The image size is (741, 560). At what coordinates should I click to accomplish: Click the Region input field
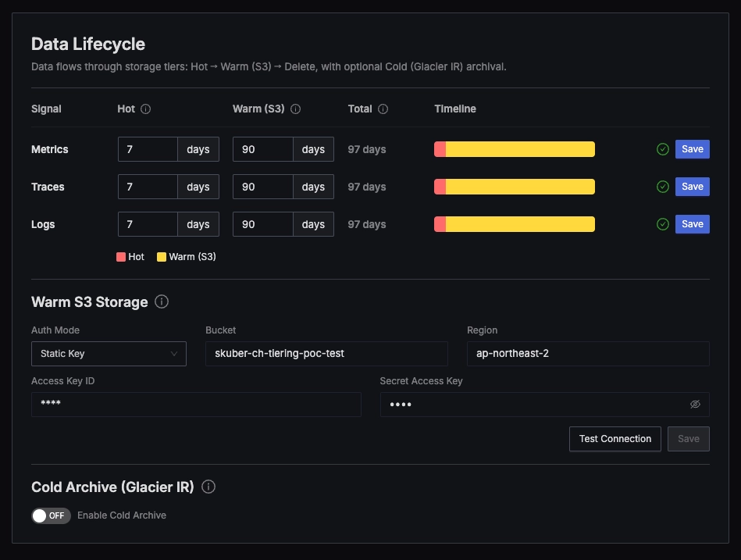tap(588, 354)
